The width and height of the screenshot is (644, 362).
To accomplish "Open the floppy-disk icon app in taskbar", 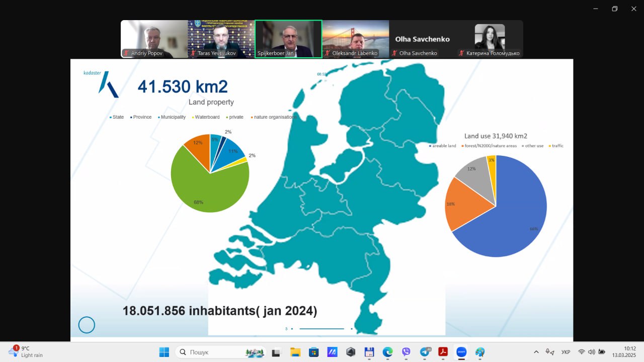I will pos(369,352).
